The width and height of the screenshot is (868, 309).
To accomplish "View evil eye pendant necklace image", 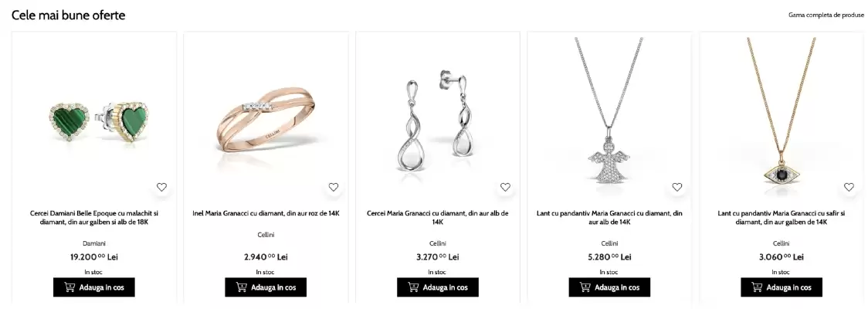I will [782, 110].
